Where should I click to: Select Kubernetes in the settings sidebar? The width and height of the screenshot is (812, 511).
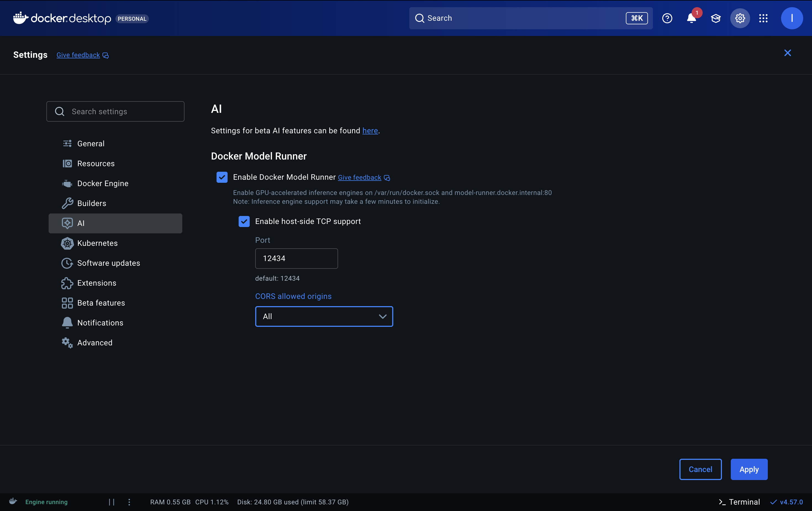[97, 243]
